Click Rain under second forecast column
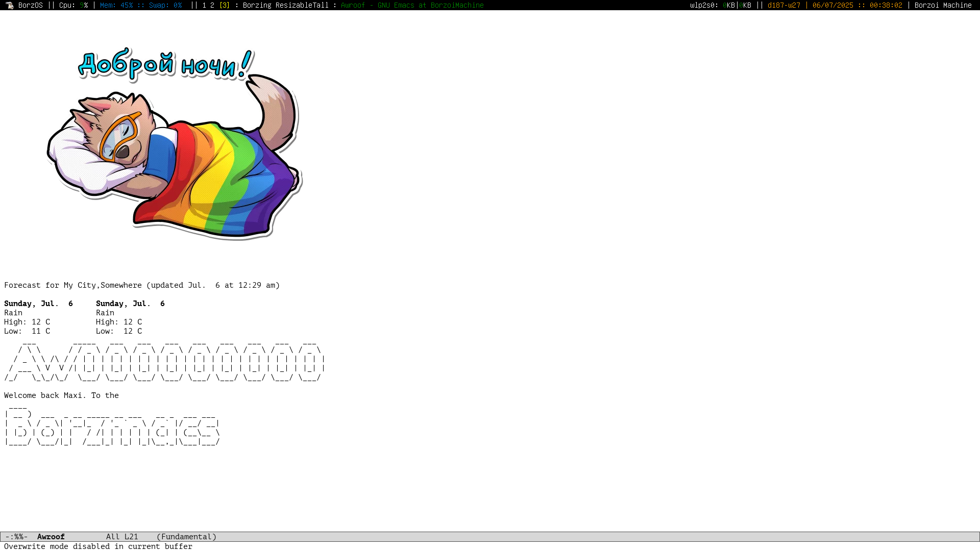This screenshot has height=551, width=980. [x=105, y=313]
